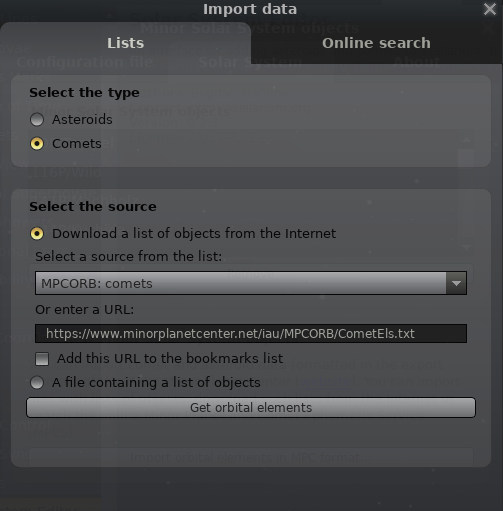
Task: Click the source list dropdown arrow
Action: tap(456, 283)
